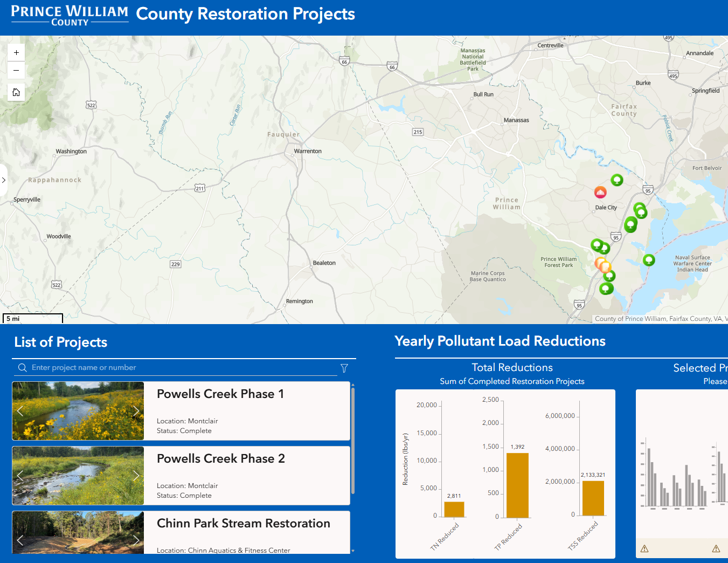Show next photo for Powells Creek Phase 1
728x563 pixels.
tap(136, 411)
